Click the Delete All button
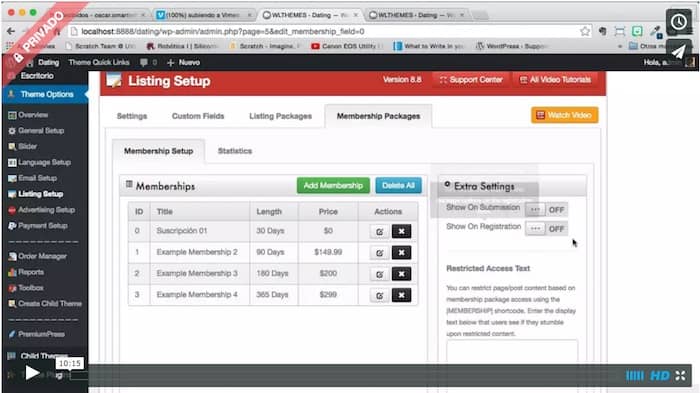This screenshot has height=393, width=700. pos(398,185)
